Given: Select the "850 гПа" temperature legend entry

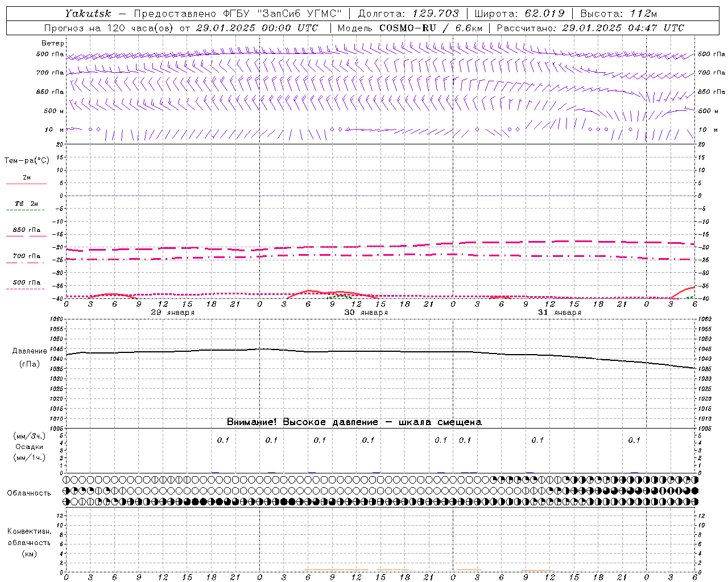Looking at the screenshot, I should pyautogui.click(x=27, y=230).
